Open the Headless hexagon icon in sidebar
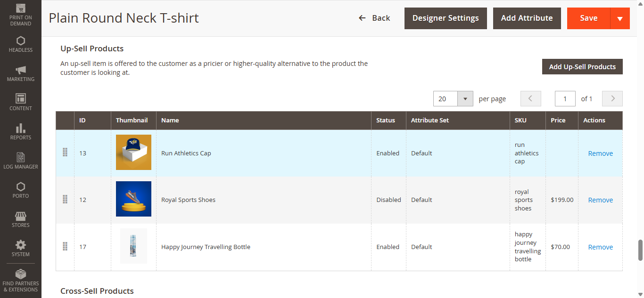 pos(21,41)
